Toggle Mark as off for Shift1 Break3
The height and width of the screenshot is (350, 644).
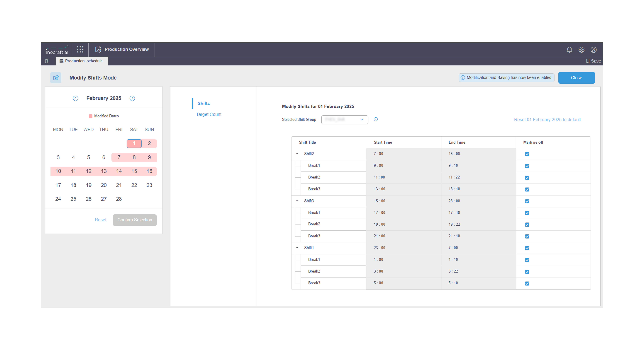tap(527, 284)
